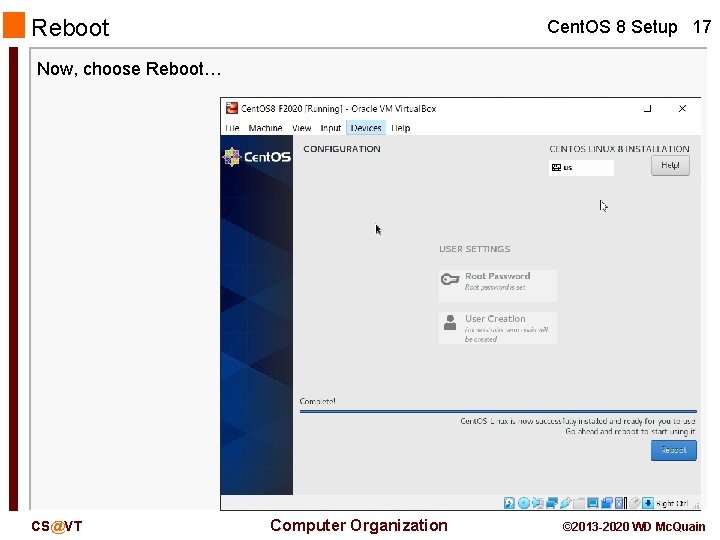
Task: Click the hard disk status bar icon
Action: [509, 503]
